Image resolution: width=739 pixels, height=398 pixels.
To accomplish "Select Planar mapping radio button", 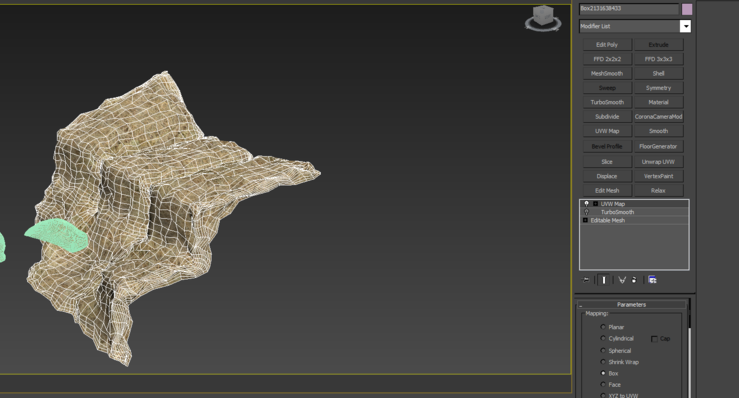I will click(x=603, y=327).
